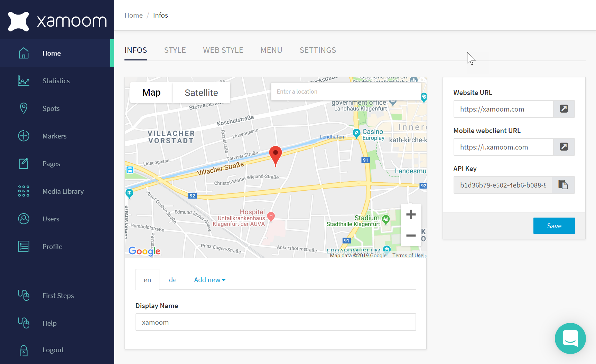596x364 pixels.
Task: Select the en language tab
Action: 147,279
